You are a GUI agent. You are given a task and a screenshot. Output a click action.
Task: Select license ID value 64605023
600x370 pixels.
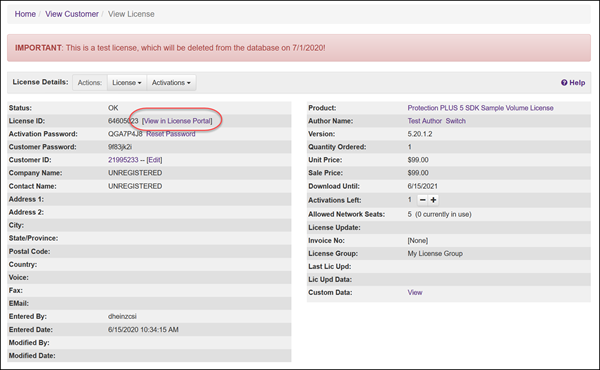pyautogui.click(x=123, y=121)
